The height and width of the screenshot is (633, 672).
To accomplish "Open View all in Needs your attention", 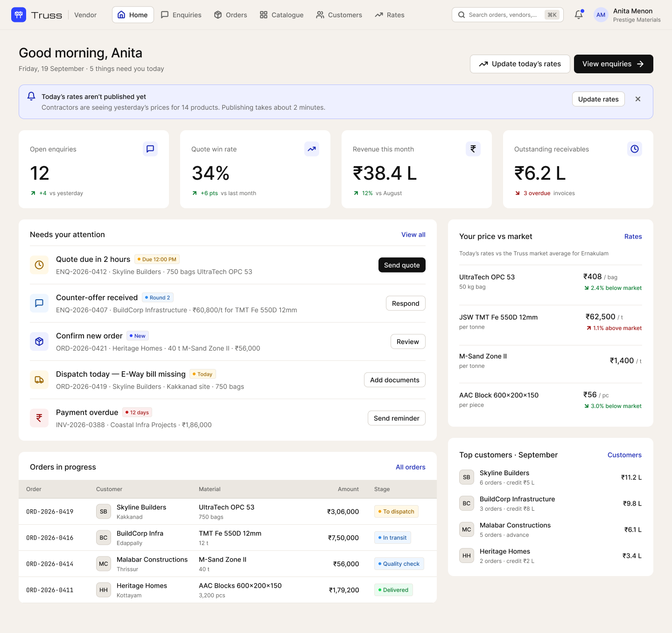I will 413,235.
